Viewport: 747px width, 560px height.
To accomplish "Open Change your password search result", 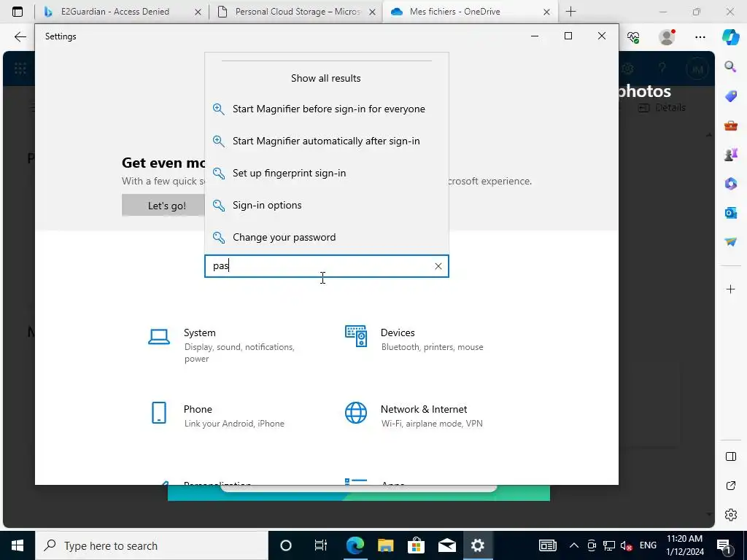I will 326,237.
